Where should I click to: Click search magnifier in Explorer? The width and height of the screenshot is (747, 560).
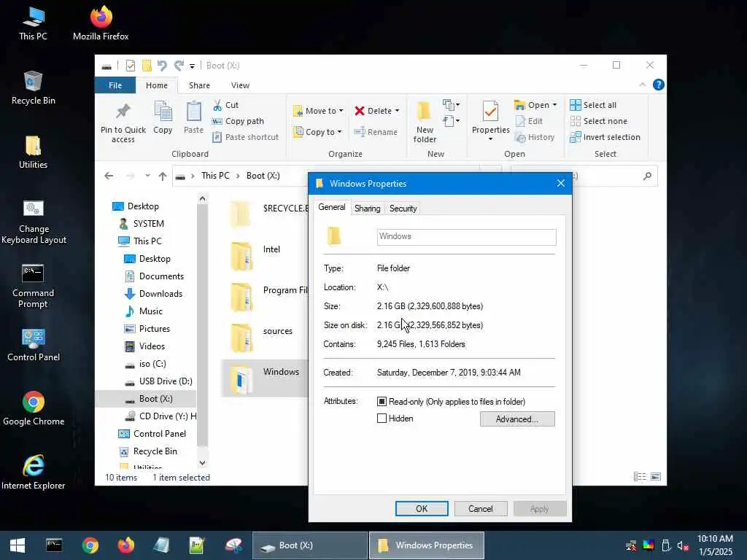(x=647, y=176)
